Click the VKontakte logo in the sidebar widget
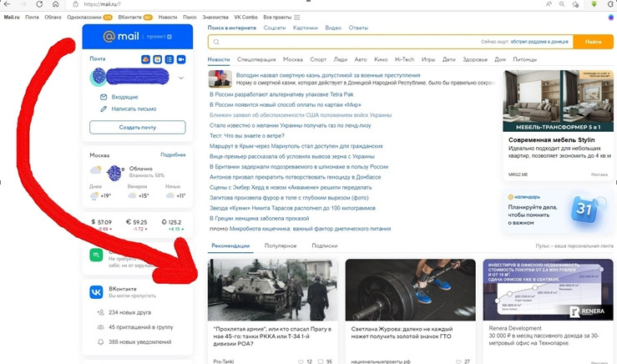 97,292
